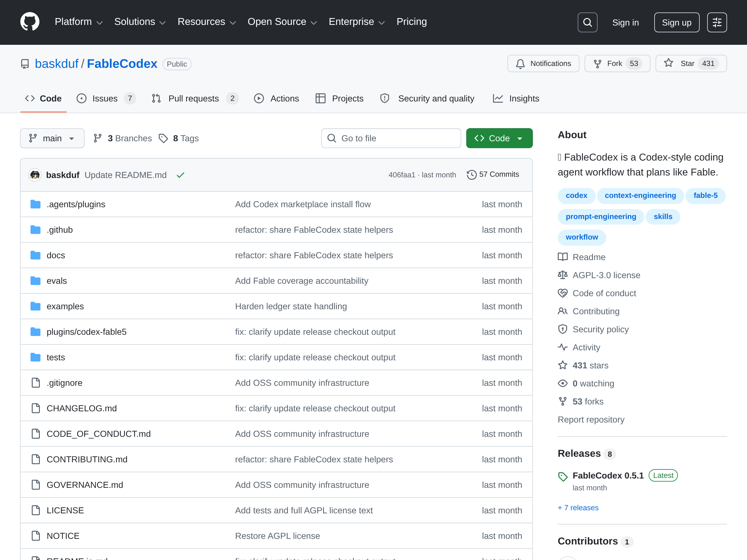Screen dimensions: 747x560
Task: Open the Readme book icon link
Action: (x=563, y=257)
